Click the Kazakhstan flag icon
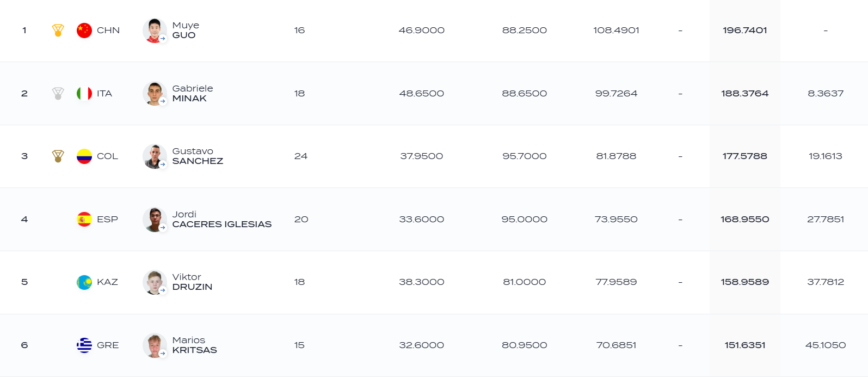Viewport: 868px width, 377px height. pyautogui.click(x=84, y=282)
